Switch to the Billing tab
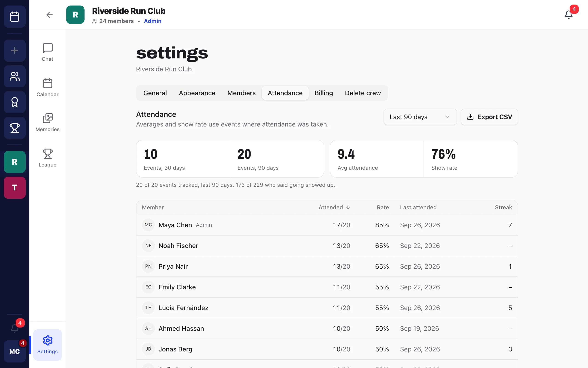The height and width of the screenshot is (368, 588). (x=324, y=93)
